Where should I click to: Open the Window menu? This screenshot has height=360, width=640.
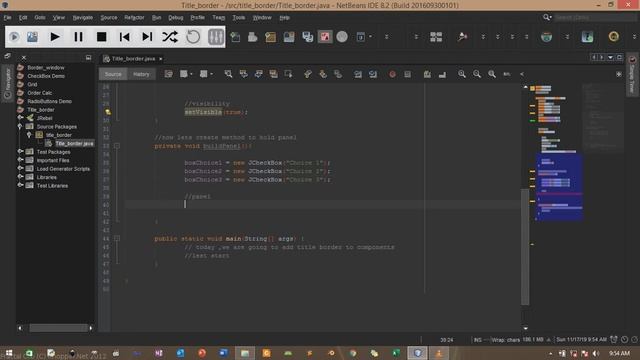click(x=262, y=18)
